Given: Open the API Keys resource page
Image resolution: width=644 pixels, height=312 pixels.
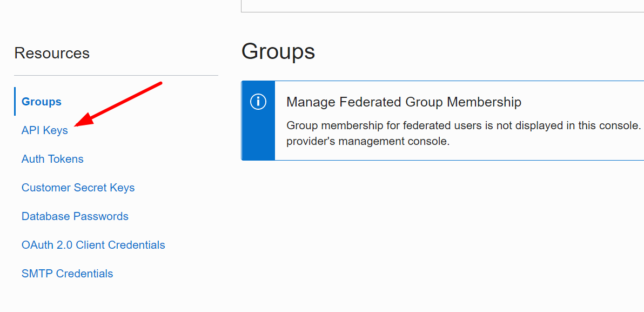Looking at the screenshot, I should coord(45,130).
